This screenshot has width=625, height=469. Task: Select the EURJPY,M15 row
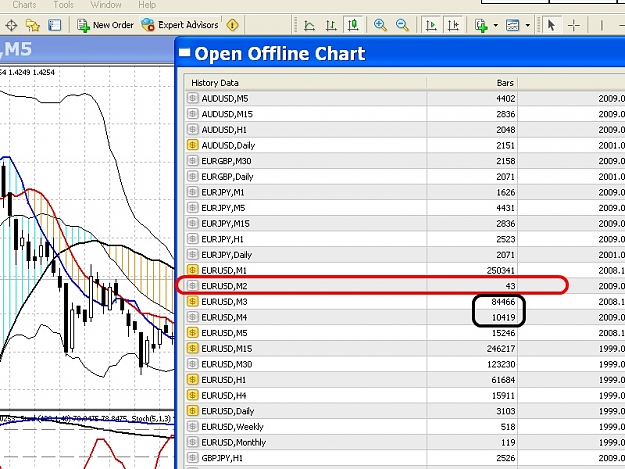405,224
